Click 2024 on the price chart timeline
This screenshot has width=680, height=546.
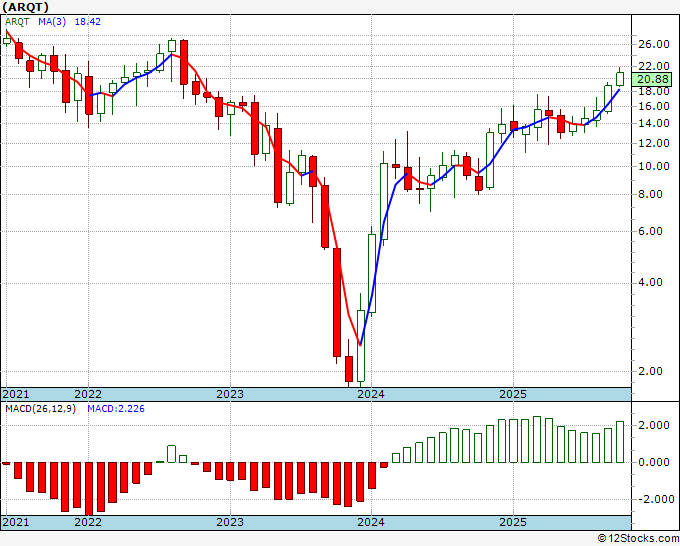coord(371,394)
